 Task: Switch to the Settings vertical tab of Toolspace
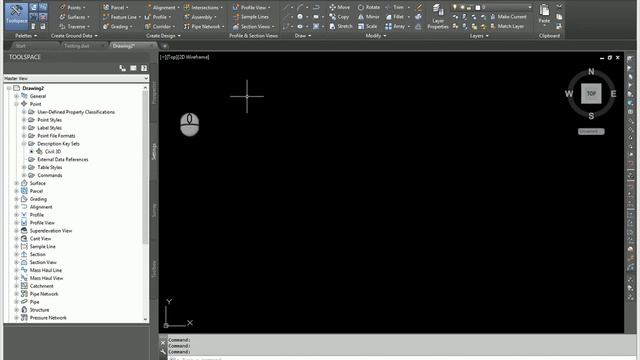tap(154, 152)
